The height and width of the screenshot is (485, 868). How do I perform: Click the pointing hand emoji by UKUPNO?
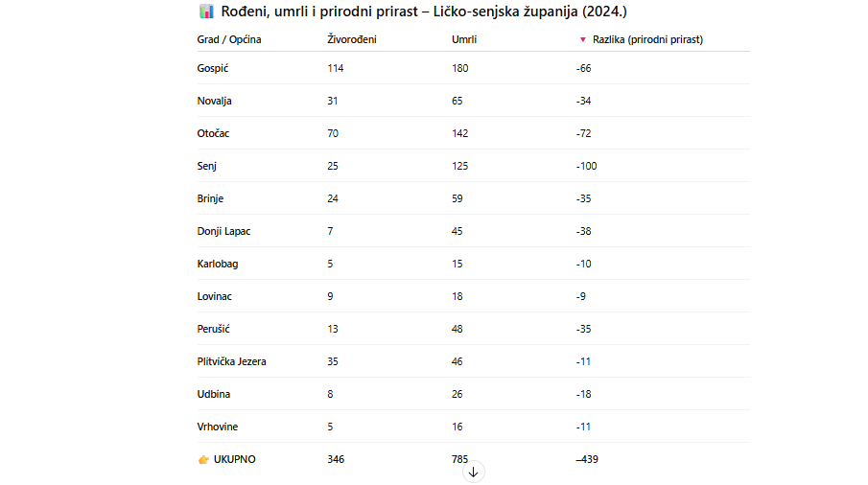pos(203,459)
